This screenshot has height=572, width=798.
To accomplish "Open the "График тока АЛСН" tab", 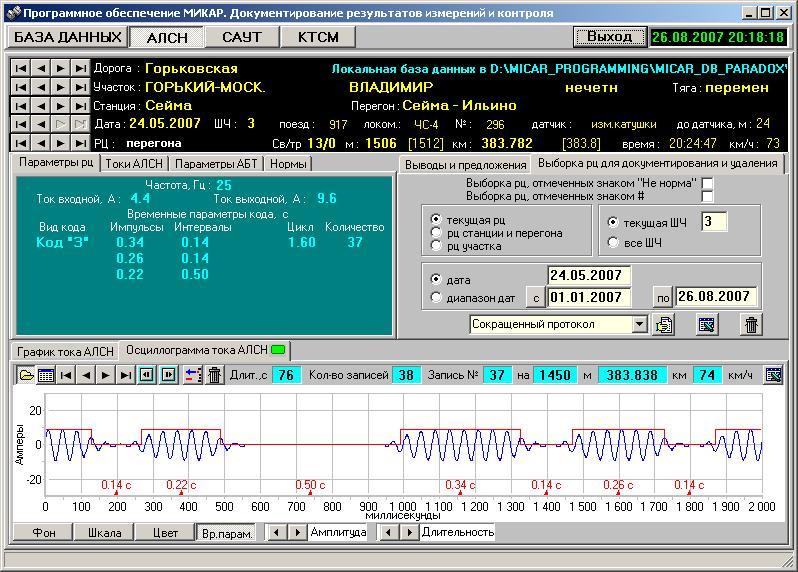I will (x=64, y=351).
